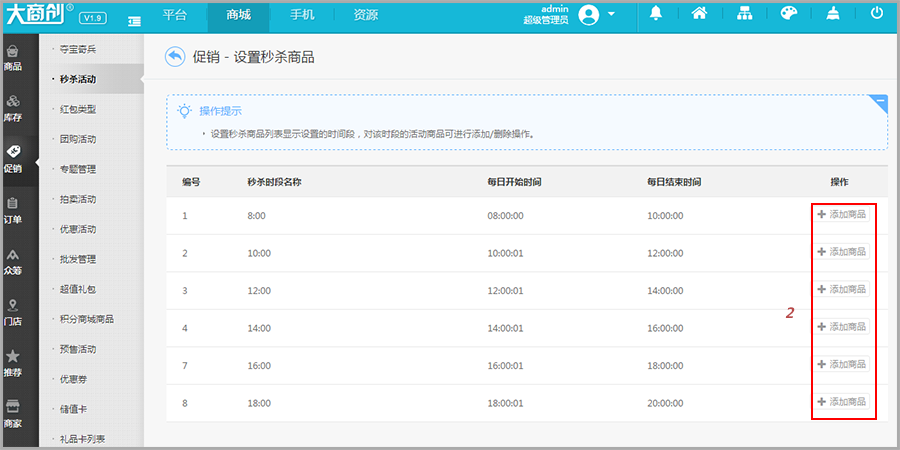Open the sitemap structure icon
The height and width of the screenshot is (450, 900).
(745, 14)
